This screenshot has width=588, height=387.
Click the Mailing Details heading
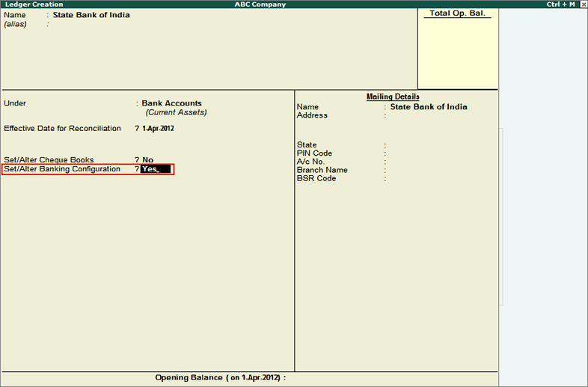click(x=393, y=97)
